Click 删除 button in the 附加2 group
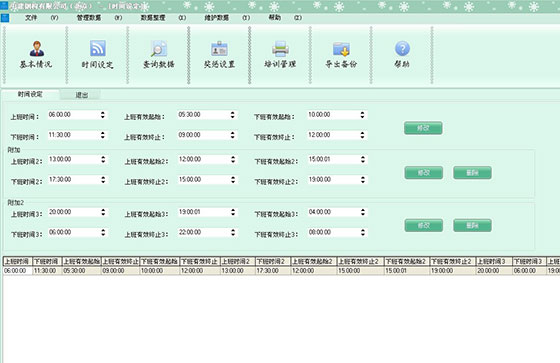This screenshot has width=560, height=363. [x=472, y=225]
